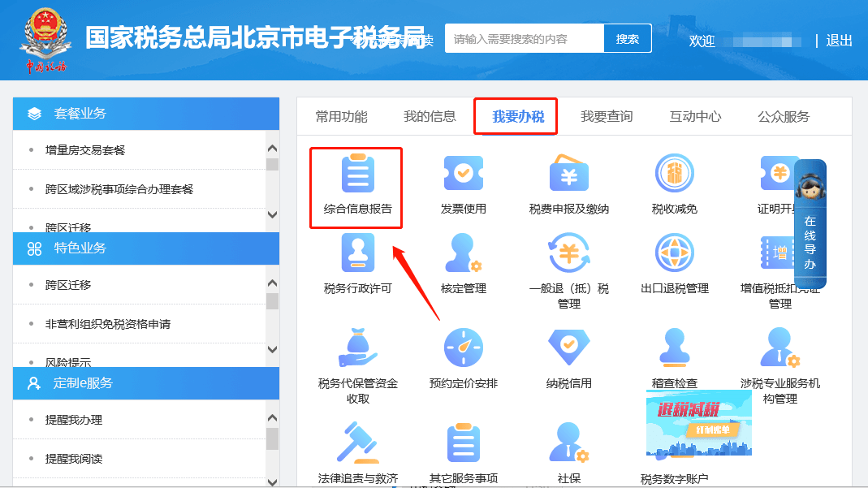Screen dimensions: 868x488
Task: Click the 搜索 search button
Action: point(628,38)
